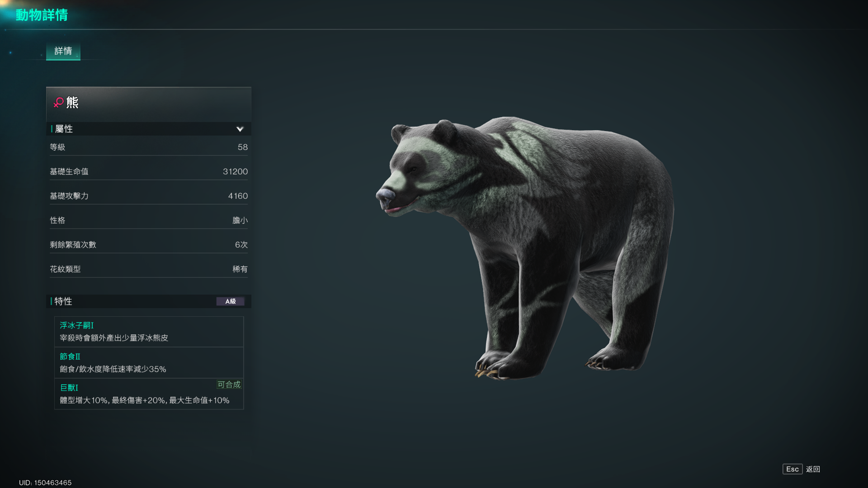868x488 pixels.
Task: Collapse the 屬性 section with the chevron
Action: click(x=240, y=129)
